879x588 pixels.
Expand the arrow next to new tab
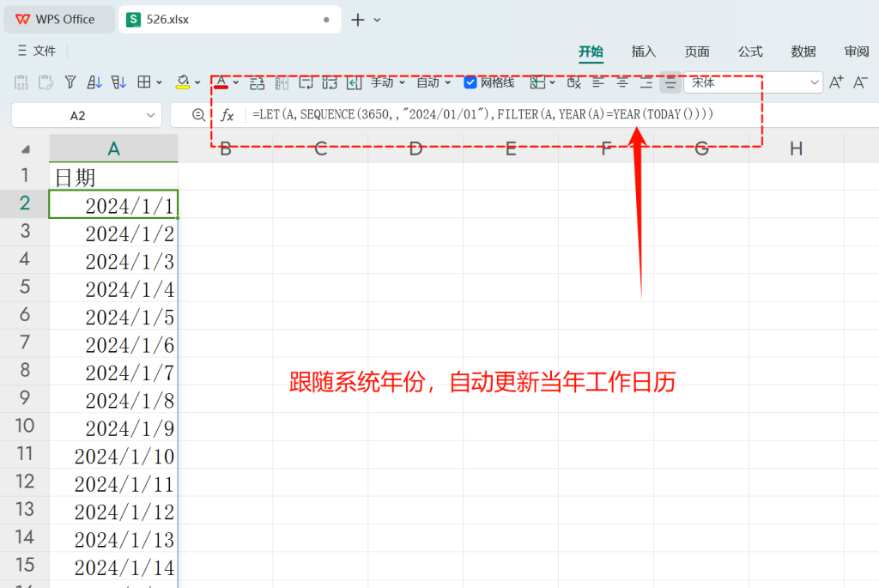click(378, 20)
